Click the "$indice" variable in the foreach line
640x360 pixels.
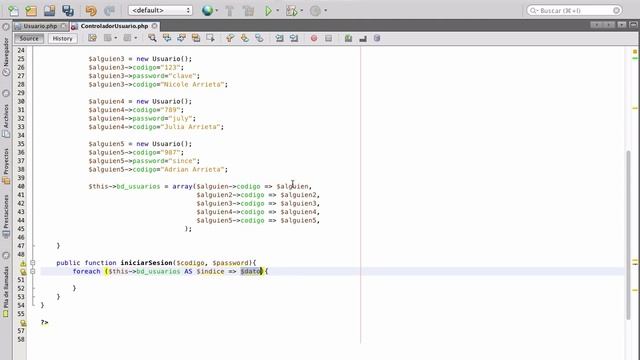click(x=210, y=271)
